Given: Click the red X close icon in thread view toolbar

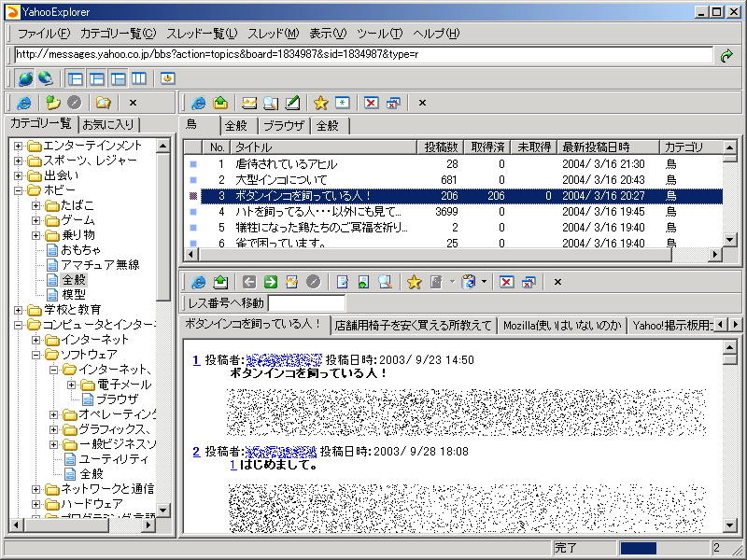Looking at the screenshot, I should [506, 282].
